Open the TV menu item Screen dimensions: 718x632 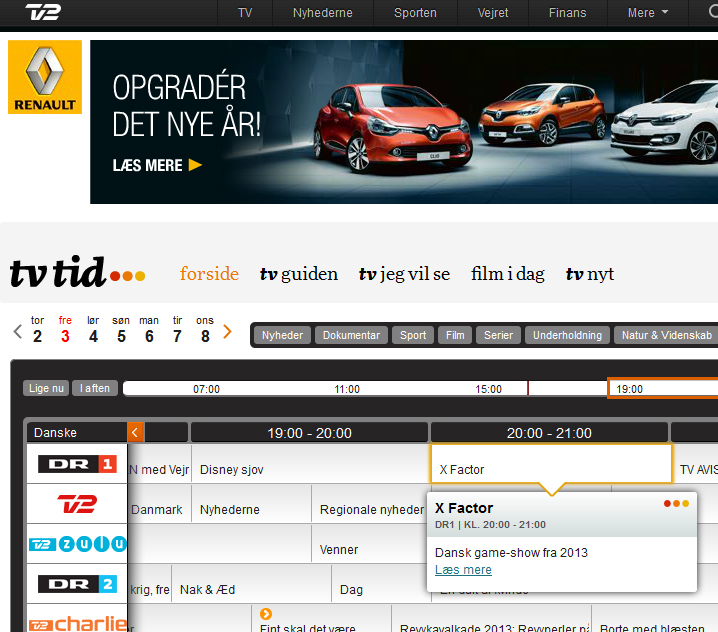coord(245,13)
